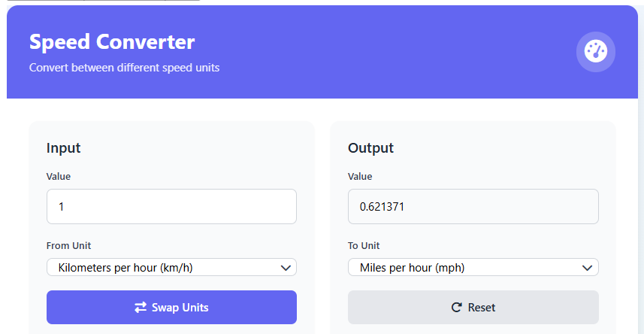Click the Input section heading

(x=63, y=148)
